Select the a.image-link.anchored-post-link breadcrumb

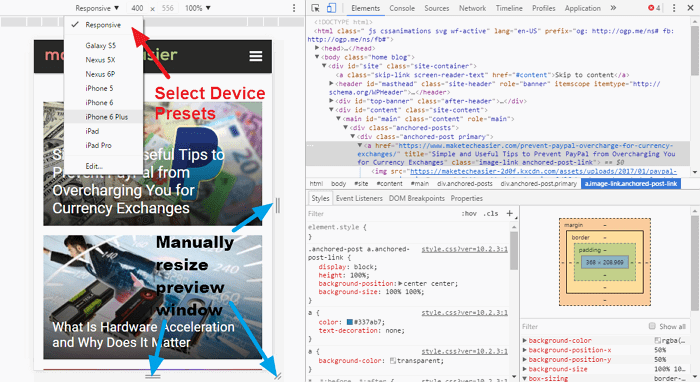click(631, 183)
